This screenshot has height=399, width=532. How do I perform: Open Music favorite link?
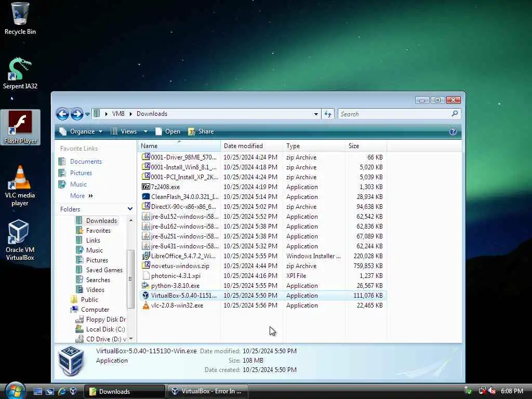coord(78,184)
